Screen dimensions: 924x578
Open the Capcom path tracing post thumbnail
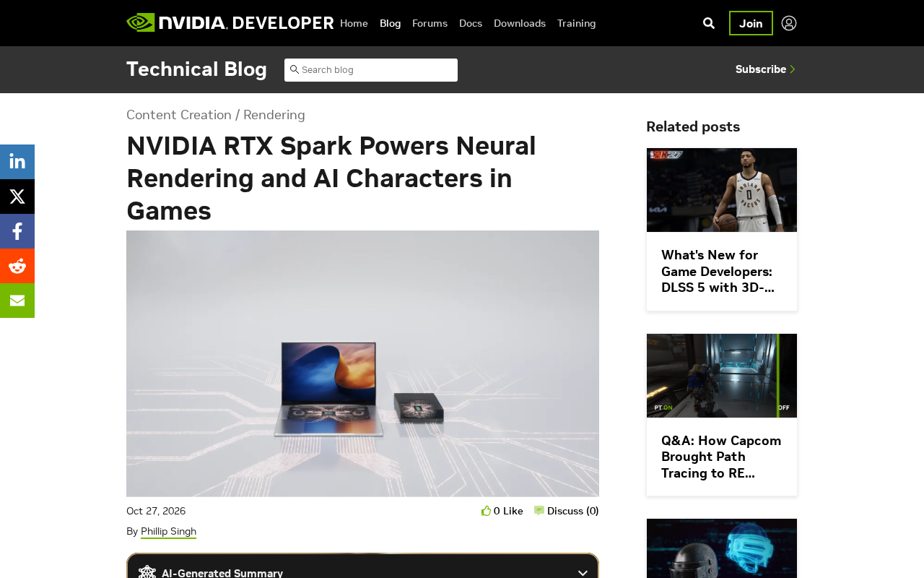point(722,376)
